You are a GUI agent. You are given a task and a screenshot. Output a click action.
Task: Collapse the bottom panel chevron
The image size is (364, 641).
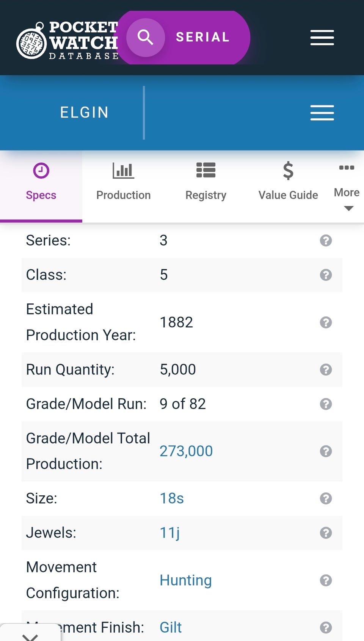point(30,636)
